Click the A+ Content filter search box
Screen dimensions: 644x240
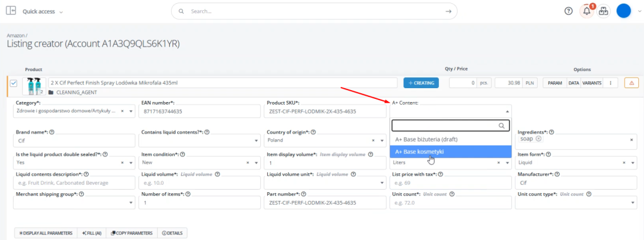point(450,125)
